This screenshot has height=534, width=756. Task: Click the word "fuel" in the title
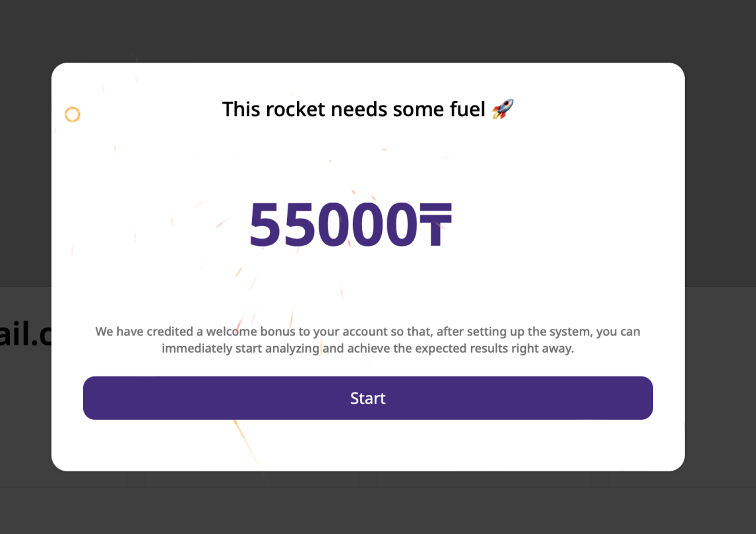467,109
